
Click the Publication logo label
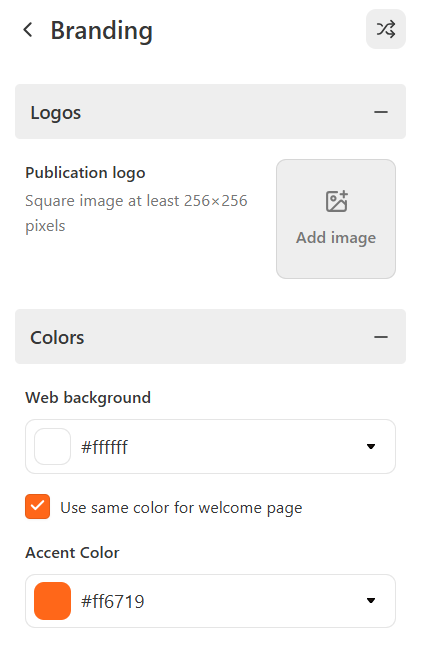tap(85, 173)
